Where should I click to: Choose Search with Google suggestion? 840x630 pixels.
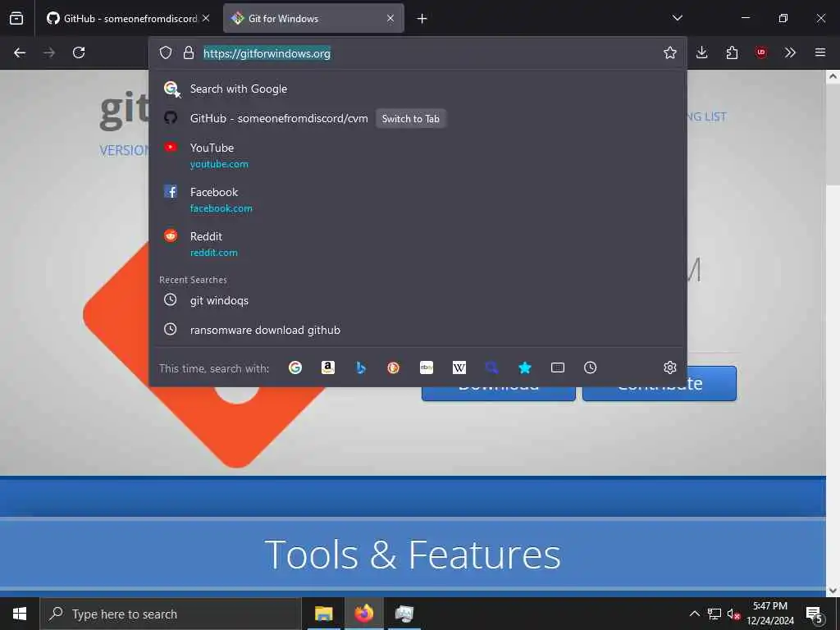pyautogui.click(x=418, y=89)
